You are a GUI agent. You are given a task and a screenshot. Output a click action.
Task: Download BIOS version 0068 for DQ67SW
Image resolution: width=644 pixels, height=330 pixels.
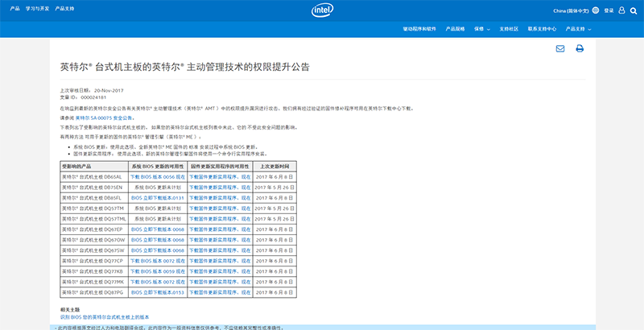click(158, 250)
